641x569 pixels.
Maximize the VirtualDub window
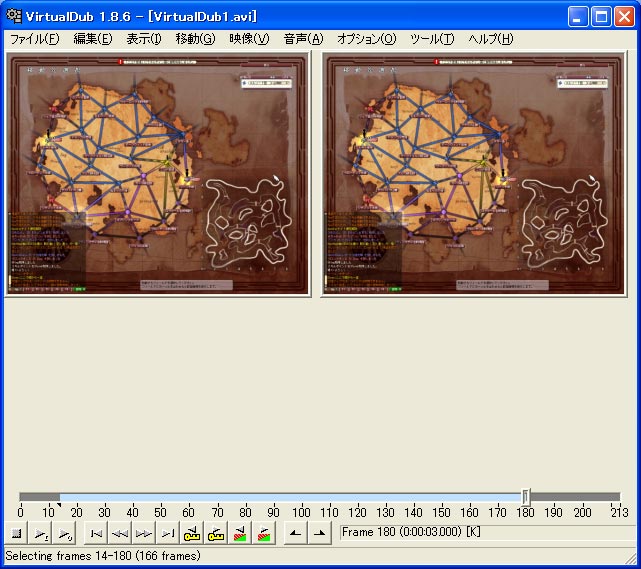coord(601,17)
